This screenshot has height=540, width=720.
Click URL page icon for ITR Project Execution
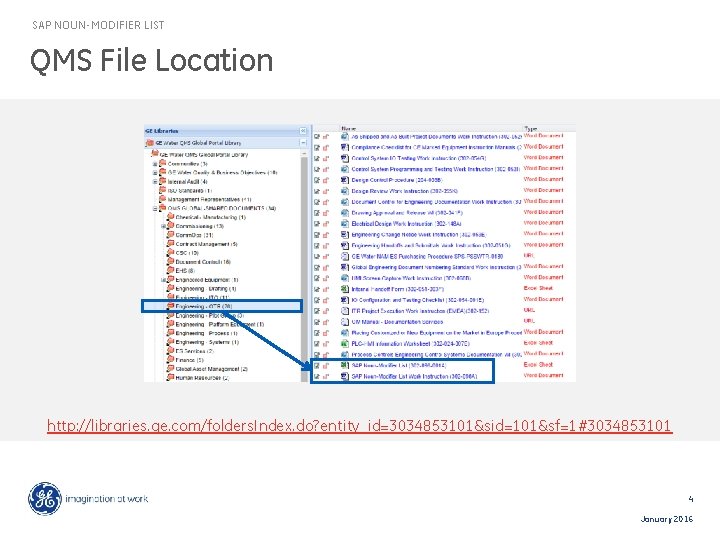point(344,311)
